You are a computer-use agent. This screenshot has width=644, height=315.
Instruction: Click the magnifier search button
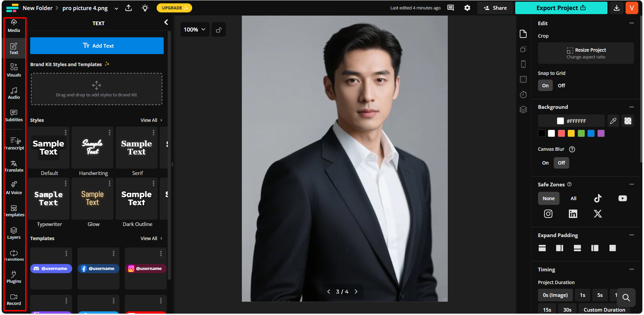pyautogui.click(x=626, y=298)
